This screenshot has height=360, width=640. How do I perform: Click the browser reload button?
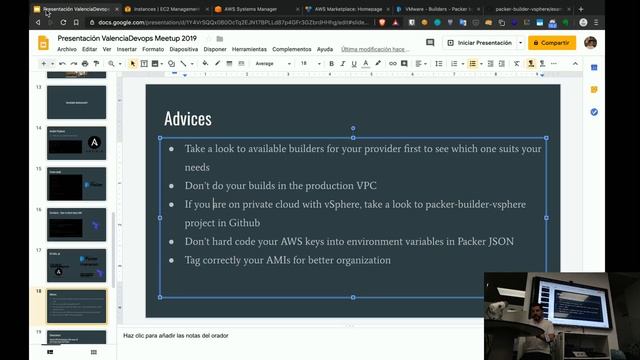tap(63, 22)
